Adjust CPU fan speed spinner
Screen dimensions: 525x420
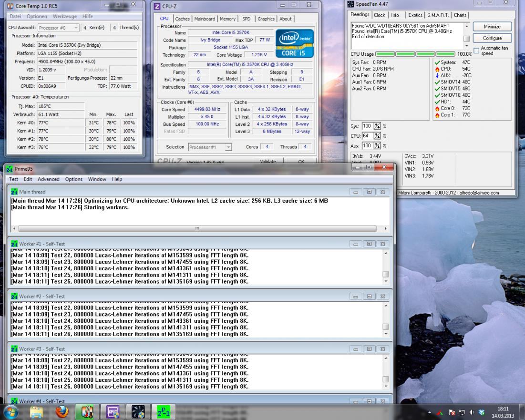[377, 136]
